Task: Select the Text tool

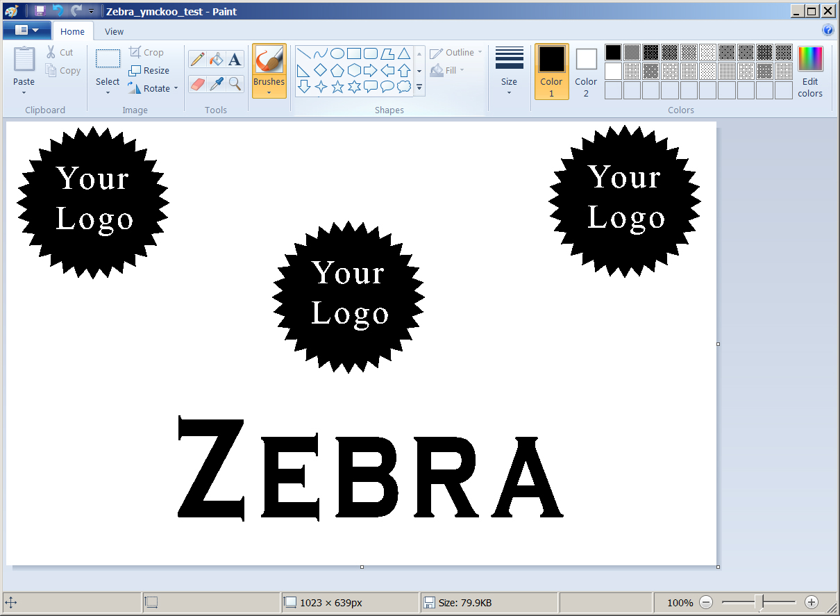Action: [235, 58]
